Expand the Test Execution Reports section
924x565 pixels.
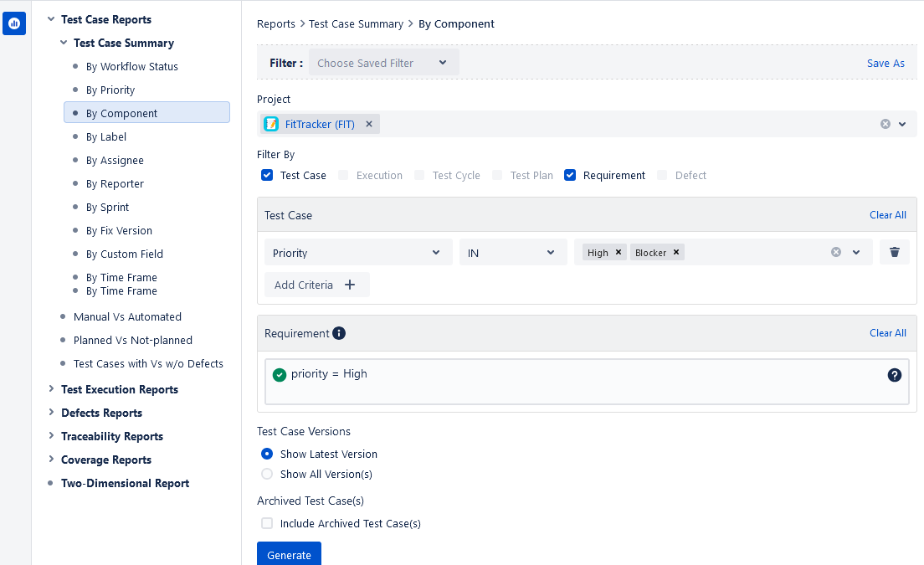coord(119,389)
